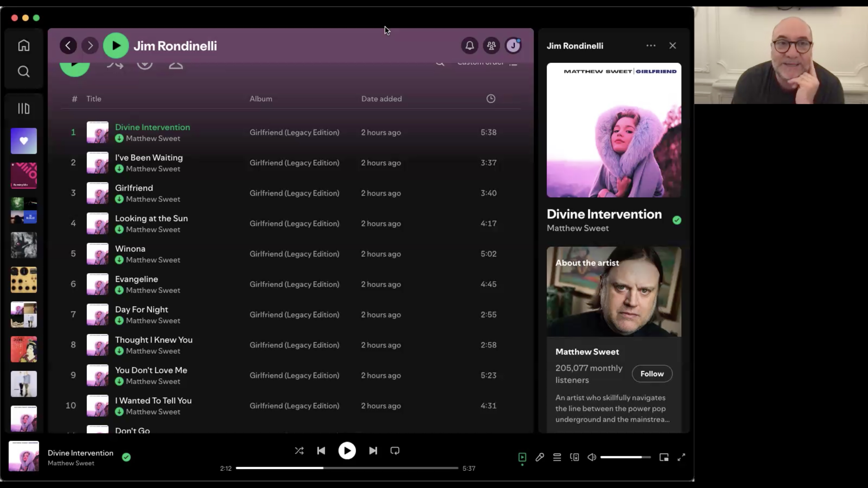Open the three-dots menu in the Now Playing panel

651,45
